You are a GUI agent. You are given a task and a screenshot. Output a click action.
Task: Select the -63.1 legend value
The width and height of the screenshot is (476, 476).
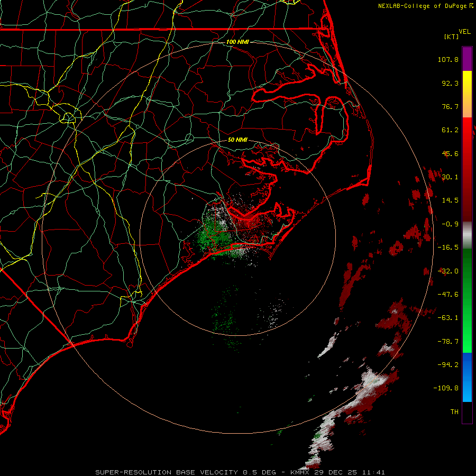[448, 318]
